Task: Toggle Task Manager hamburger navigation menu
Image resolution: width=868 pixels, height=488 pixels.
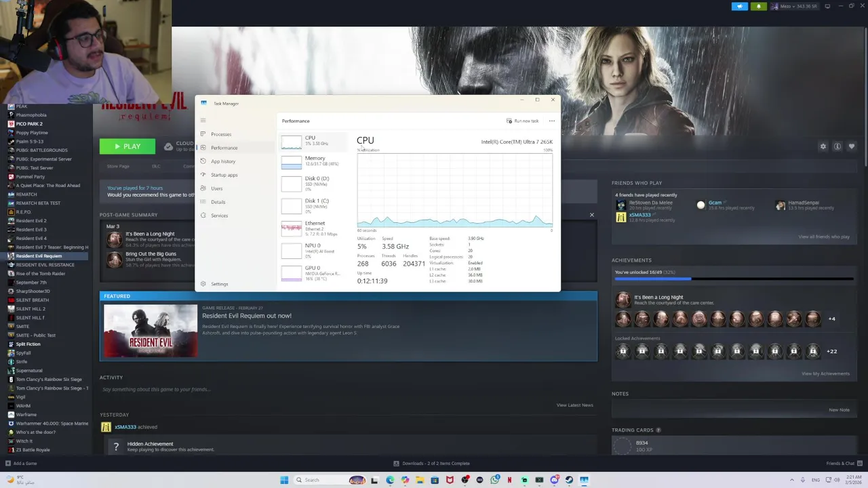Action: tap(203, 120)
